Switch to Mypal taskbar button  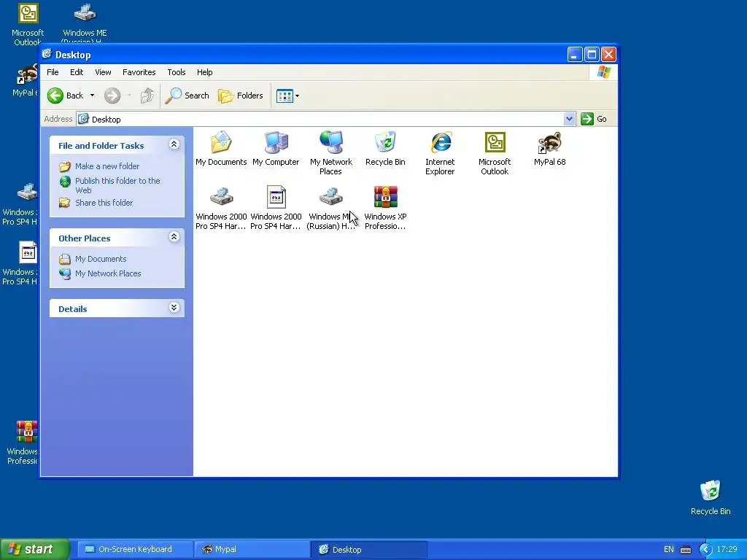point(252,550)
